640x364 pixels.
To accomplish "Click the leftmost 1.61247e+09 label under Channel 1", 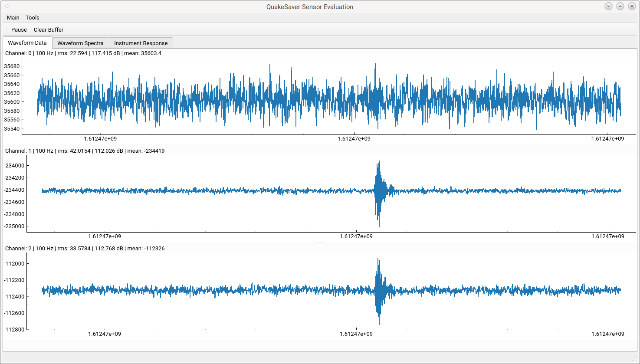I will [105, 236].
